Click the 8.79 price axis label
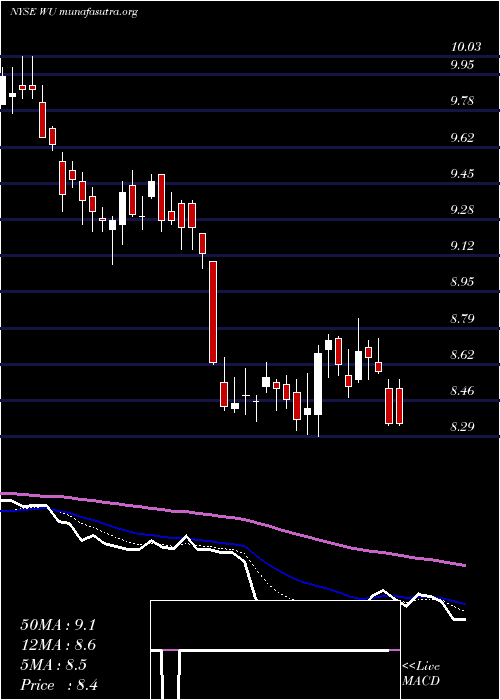 [x=462, y=319]
